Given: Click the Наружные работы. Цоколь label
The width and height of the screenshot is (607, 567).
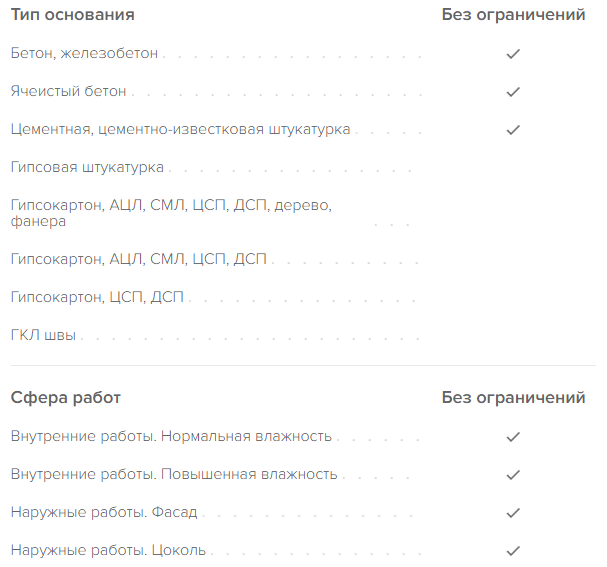Looking at the screenshot, I should tap(108, 550).
